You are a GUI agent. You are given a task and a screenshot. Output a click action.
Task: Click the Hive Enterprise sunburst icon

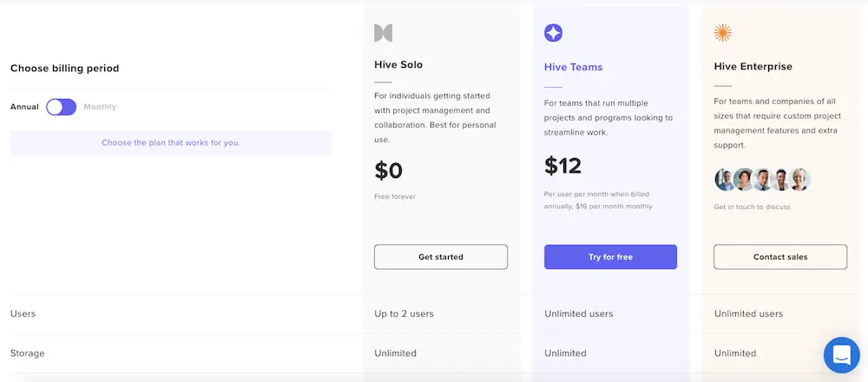[x=722, y=33]
